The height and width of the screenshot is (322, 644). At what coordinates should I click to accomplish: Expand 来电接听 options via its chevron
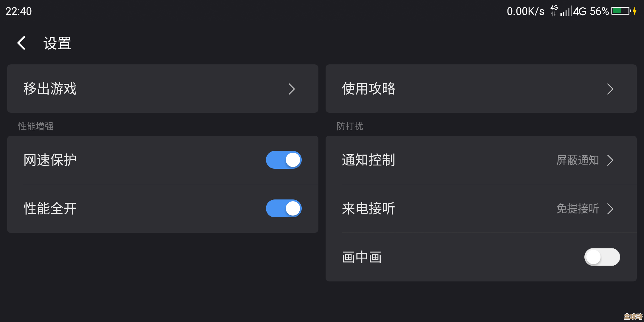coord(610,209)
